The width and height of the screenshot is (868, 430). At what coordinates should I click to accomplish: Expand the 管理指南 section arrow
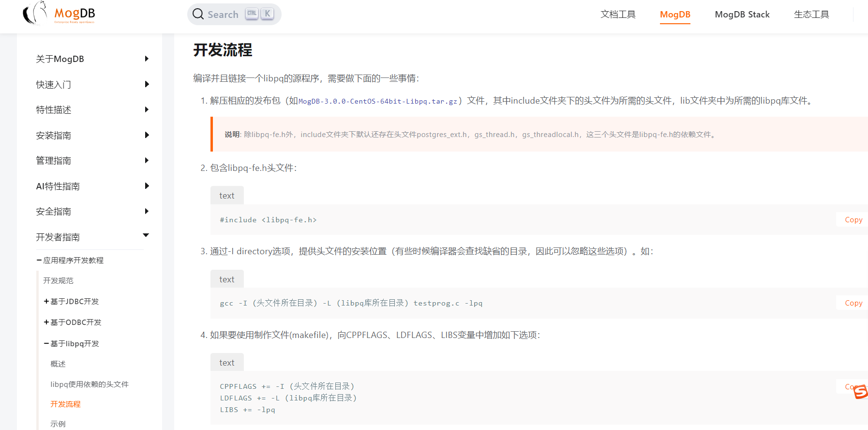pyautogui.click(x=147, y=160)
